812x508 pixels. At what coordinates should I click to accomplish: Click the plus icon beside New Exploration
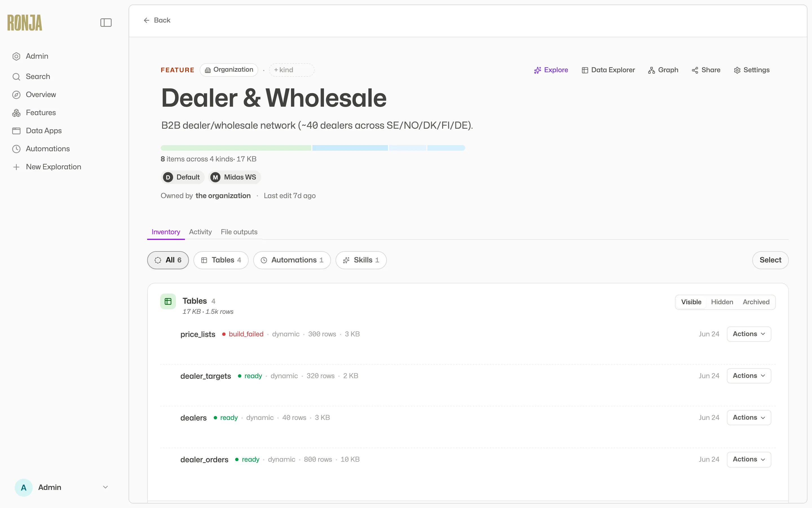[x=16, y=167]
